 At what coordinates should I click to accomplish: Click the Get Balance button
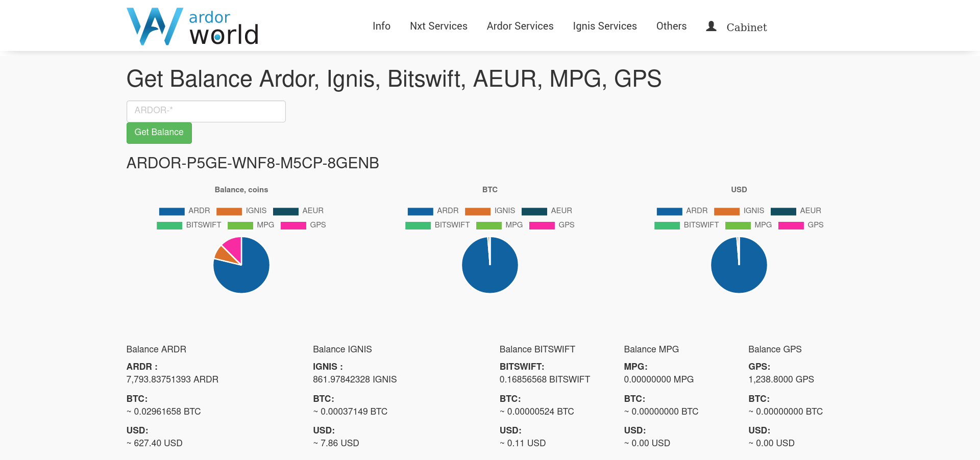(x=159, y=133)
